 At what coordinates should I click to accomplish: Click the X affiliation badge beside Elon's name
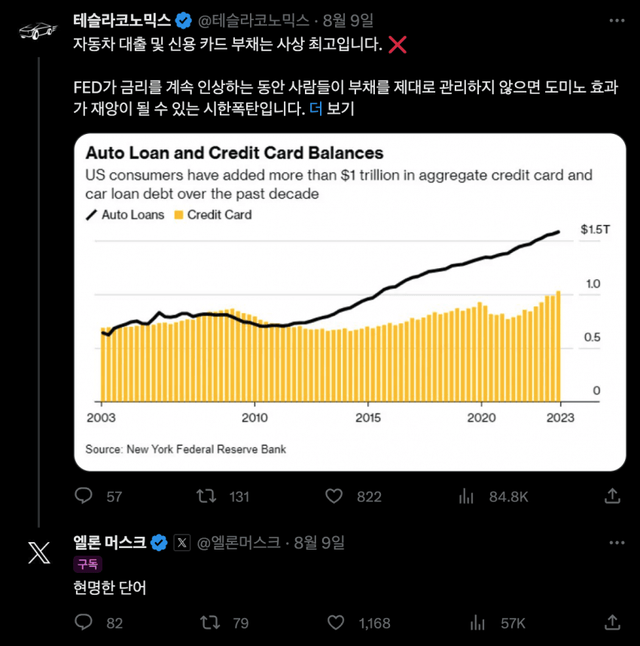click(182, 542)
